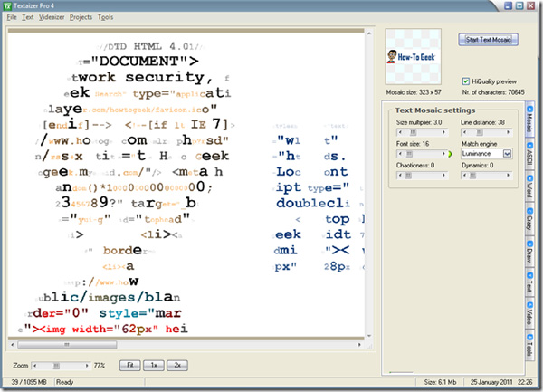This screenshot has width=543, height=392.
Task: Click the 'Ready' status bar text
Action: 65,382
